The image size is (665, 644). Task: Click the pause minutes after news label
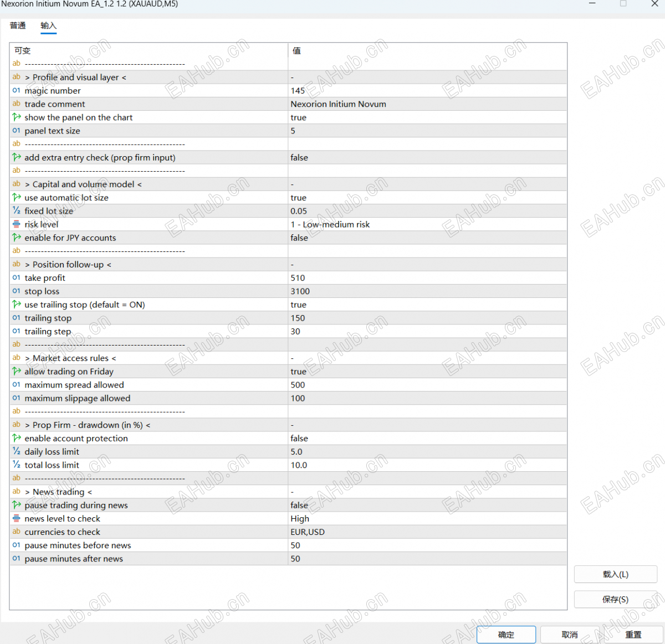pyautogui.click(x=74, y=559)
